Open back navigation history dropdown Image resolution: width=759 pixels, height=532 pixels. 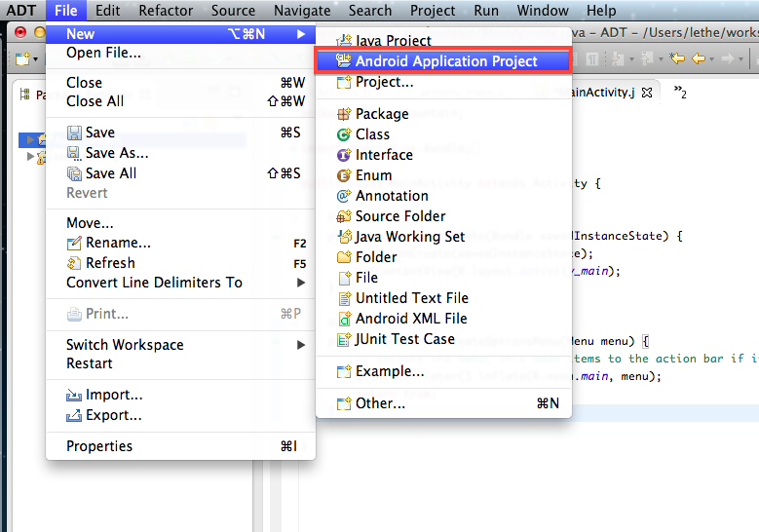(711, 59)
